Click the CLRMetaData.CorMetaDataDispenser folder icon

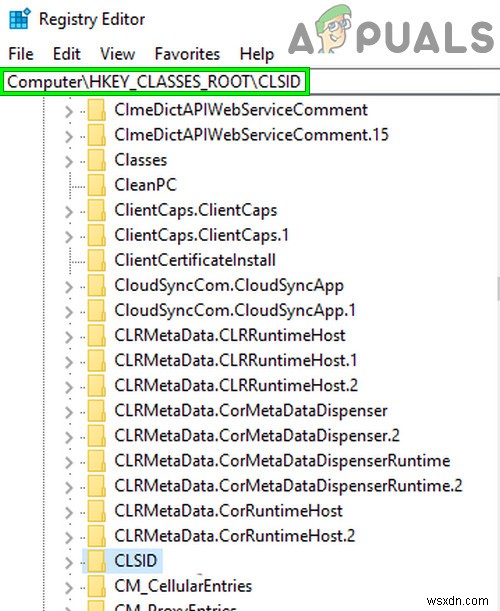(x=96, y=411)
